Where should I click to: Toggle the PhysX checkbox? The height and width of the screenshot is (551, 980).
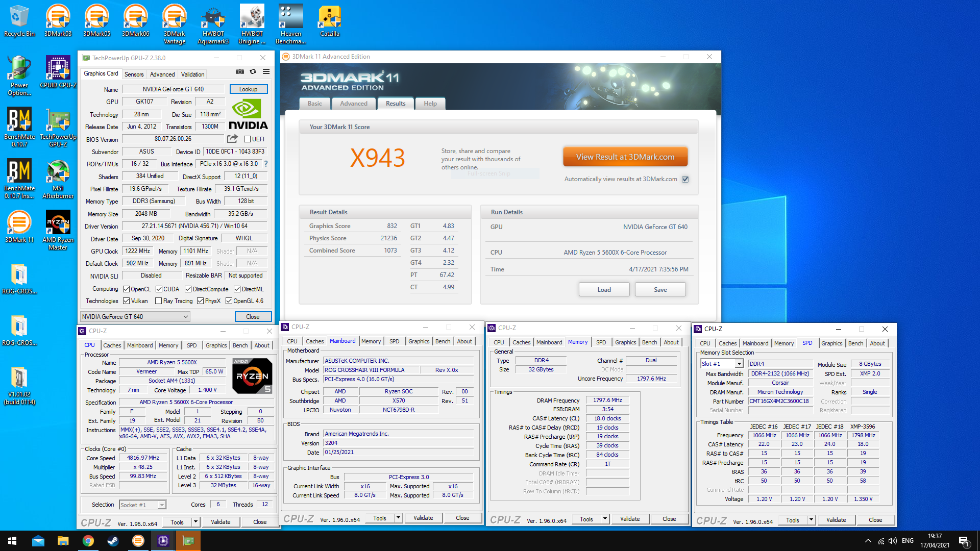click(200, 301)
